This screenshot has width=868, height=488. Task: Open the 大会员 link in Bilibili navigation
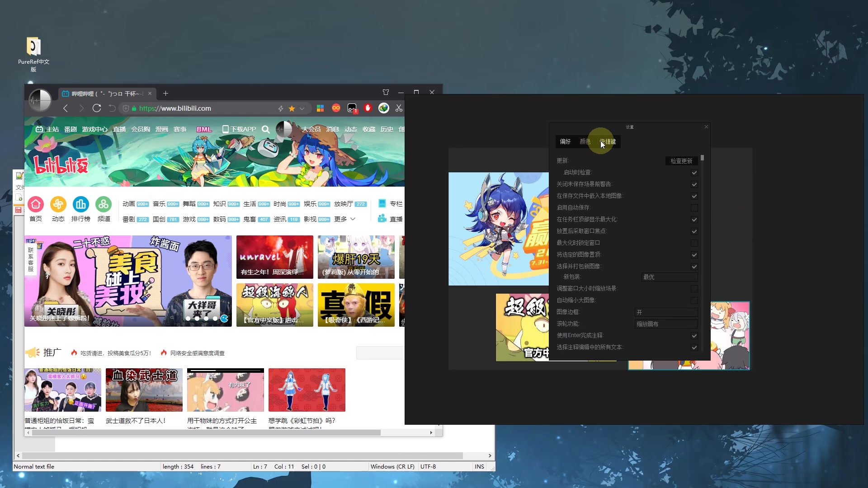tap(311, 129)
